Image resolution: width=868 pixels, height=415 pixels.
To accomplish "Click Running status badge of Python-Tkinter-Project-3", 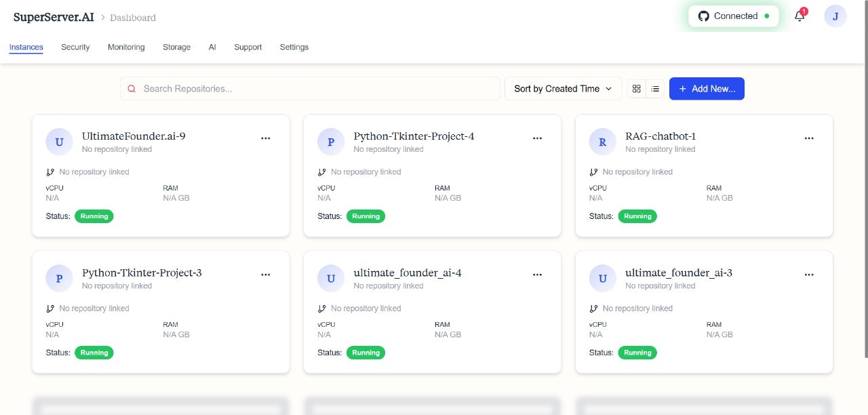I will pos(94,353).
